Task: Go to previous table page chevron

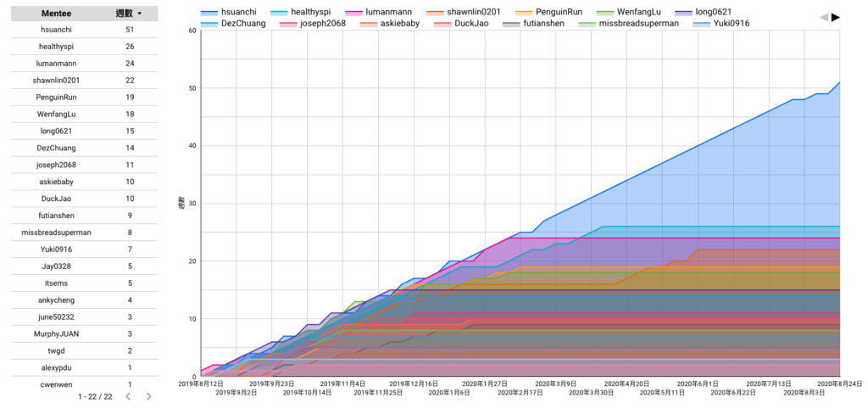Action: (128, 396)
